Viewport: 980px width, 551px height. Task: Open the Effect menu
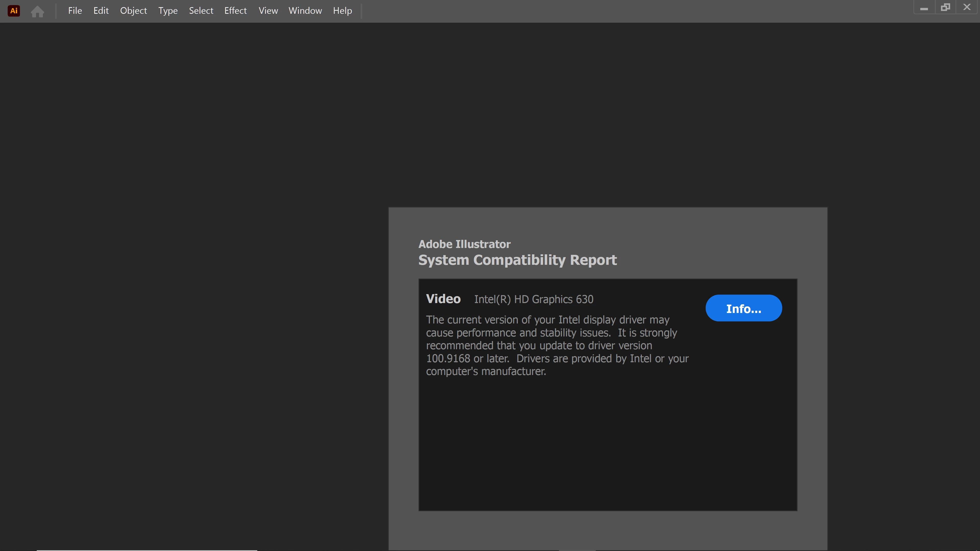pos(235,11)
